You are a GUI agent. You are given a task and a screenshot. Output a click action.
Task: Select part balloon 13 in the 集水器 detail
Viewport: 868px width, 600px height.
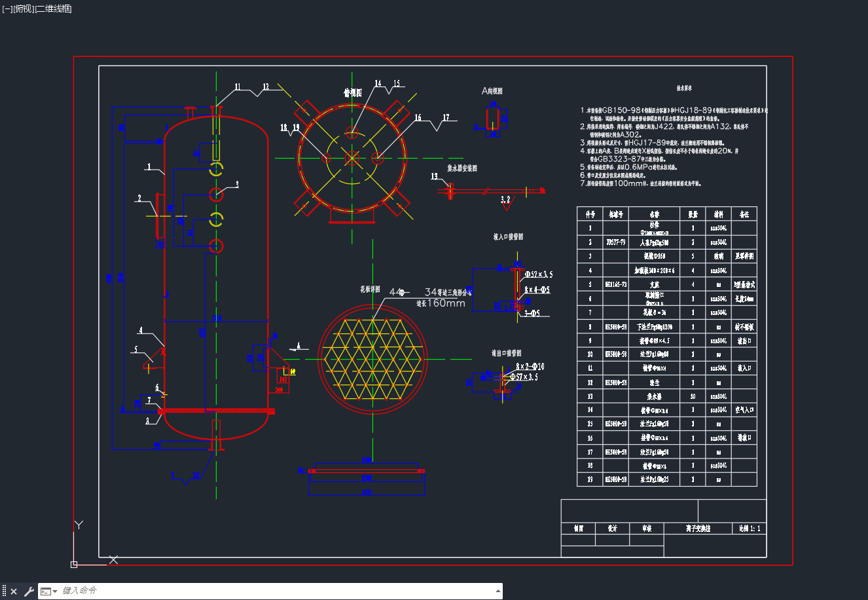[x=434, y=176]
